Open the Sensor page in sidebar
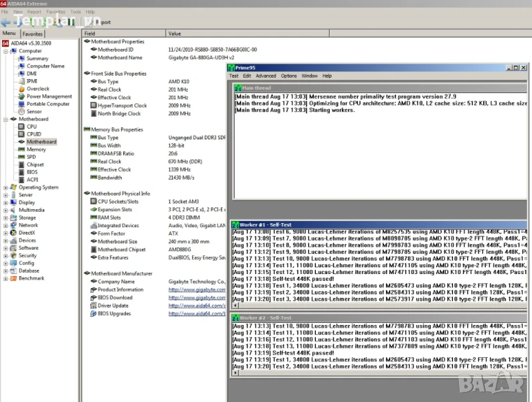 click(x=33, y=111)
